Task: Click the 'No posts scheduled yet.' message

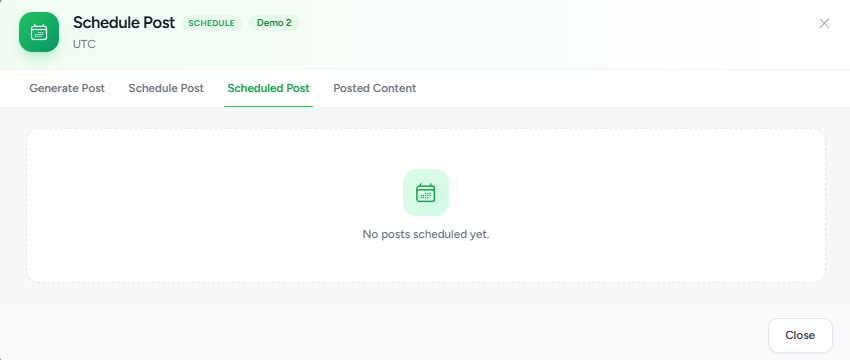Action: 426,235
